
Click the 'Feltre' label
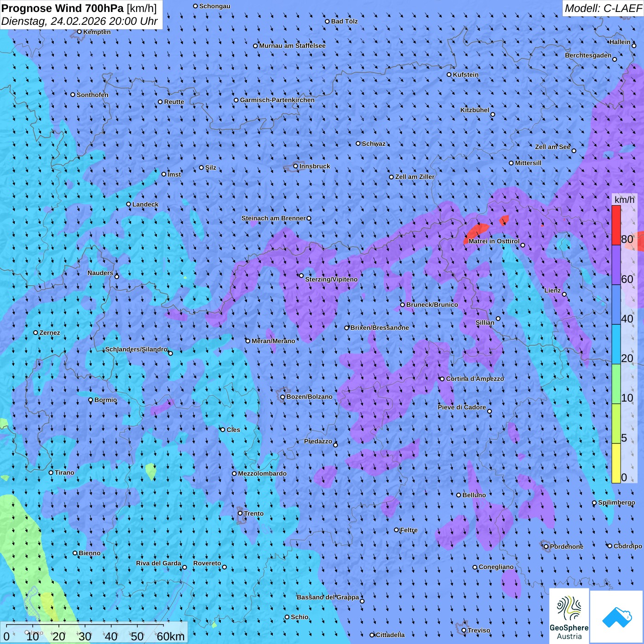coord(408,530)
